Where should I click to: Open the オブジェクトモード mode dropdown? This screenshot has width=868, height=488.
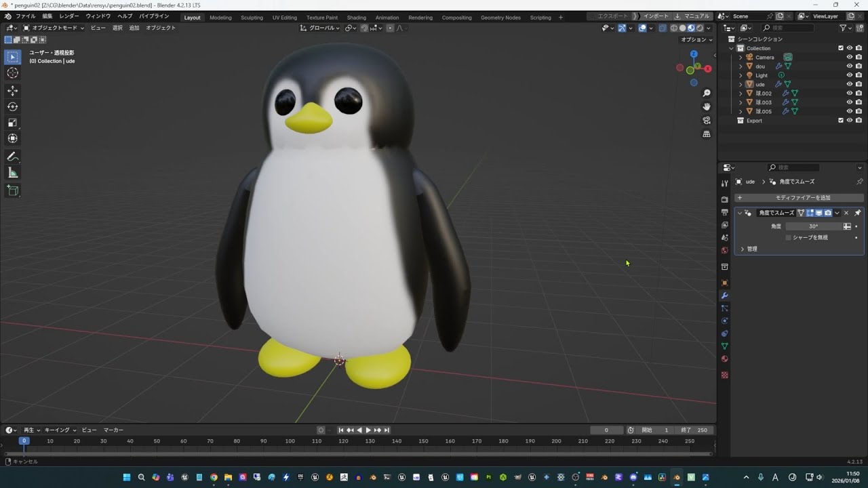point(54,28)
